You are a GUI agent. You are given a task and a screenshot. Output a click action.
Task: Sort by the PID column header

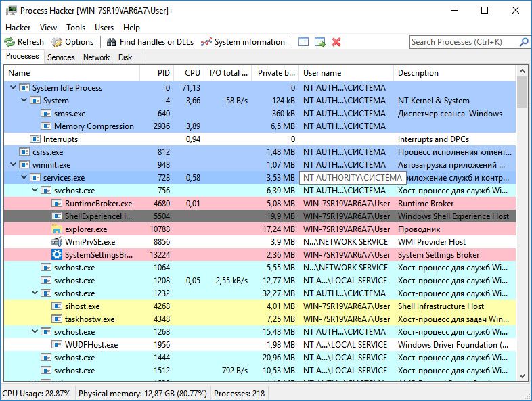coord(157,73)
